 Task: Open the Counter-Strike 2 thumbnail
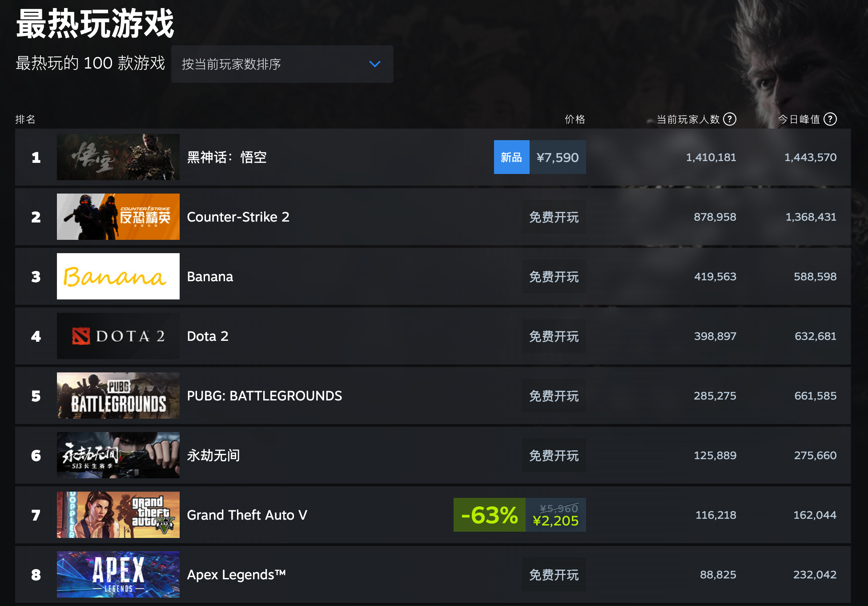pos(118,217)
